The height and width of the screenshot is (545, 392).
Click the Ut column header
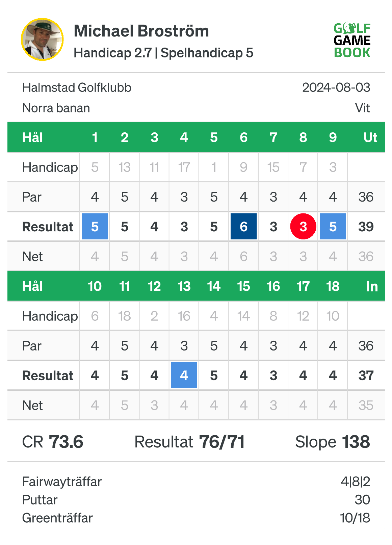[370, 137]
